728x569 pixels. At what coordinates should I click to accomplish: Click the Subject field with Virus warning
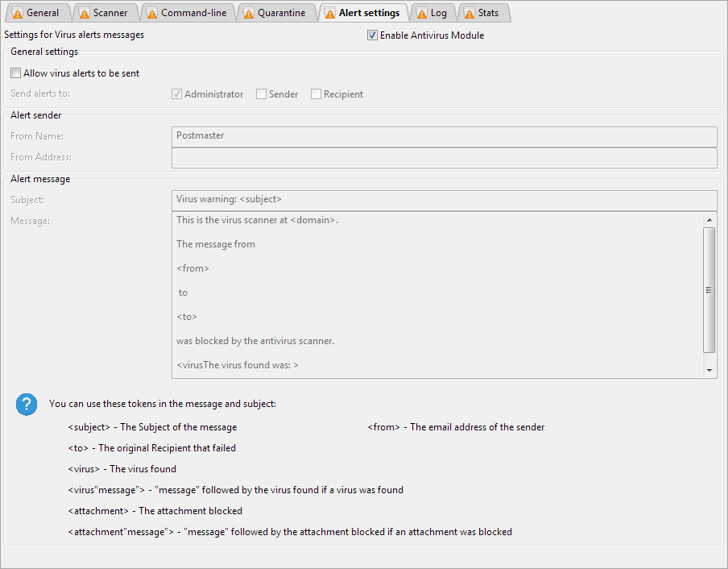444,200
